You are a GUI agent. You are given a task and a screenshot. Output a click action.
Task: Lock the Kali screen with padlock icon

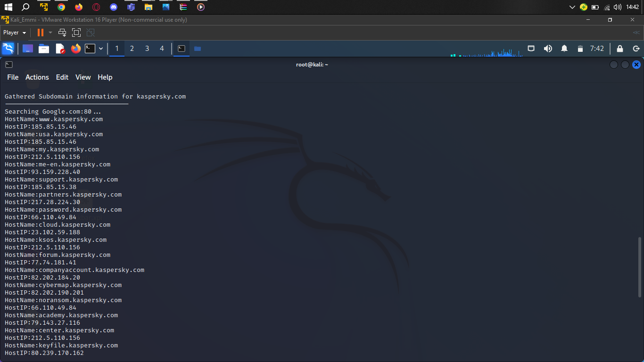click(620, 49)
